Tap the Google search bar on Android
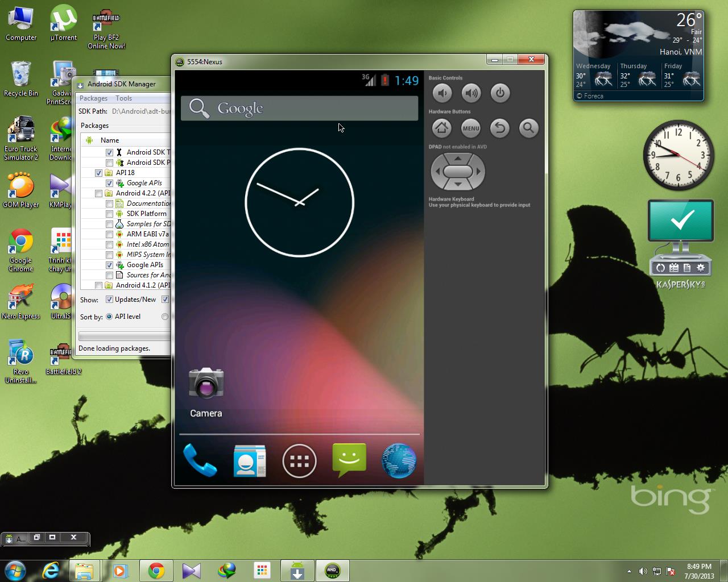 (299, 108)
